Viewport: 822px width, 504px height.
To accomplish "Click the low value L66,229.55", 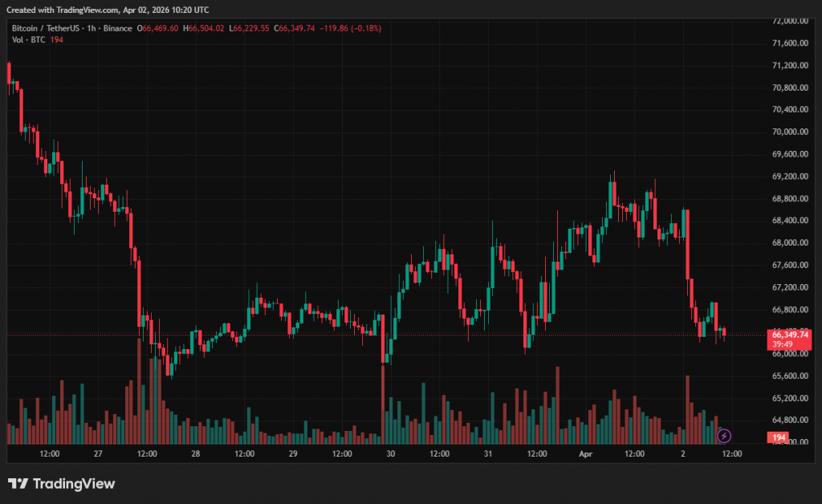I will pos(250,29).
